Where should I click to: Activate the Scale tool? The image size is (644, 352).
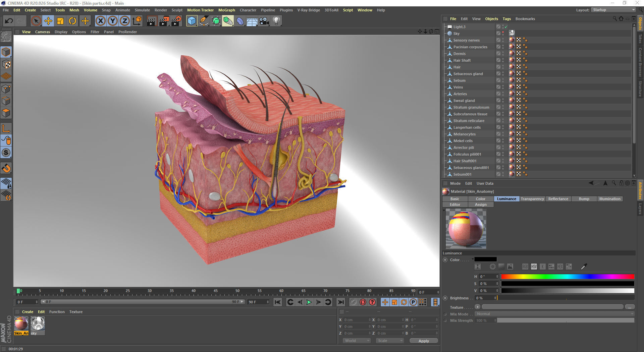click(x=60, y=21)
